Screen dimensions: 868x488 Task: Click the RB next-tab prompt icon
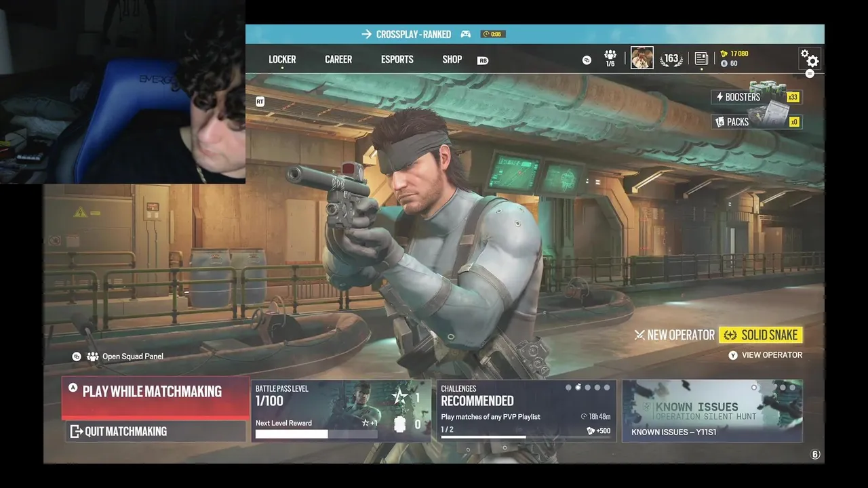coord(483,60)
